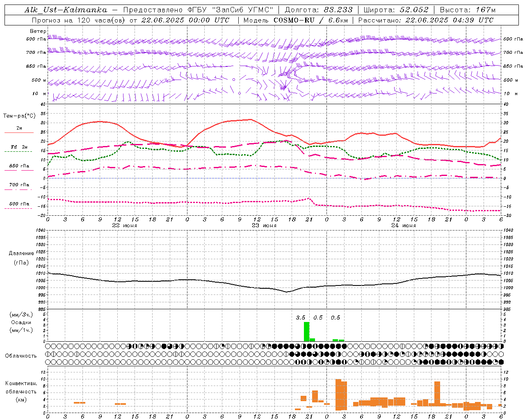Click the 1040 tick on left pressure axis
525x420 pixels.
(x=40, y=231)
